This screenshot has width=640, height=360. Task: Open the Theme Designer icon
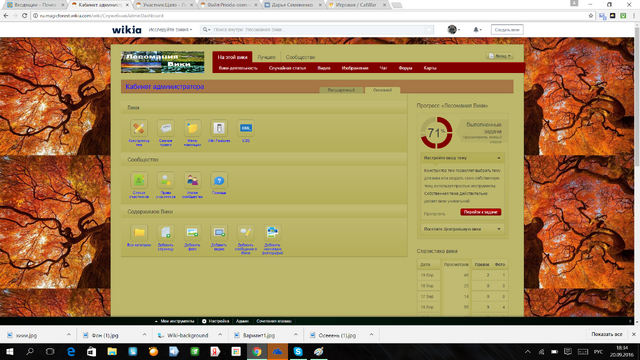139,128
